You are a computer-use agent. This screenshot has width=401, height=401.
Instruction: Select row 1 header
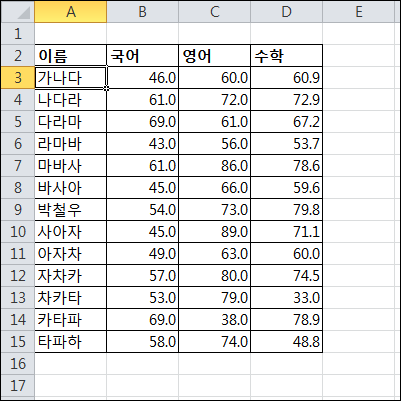pyautogui.click(x=18, y=34)
